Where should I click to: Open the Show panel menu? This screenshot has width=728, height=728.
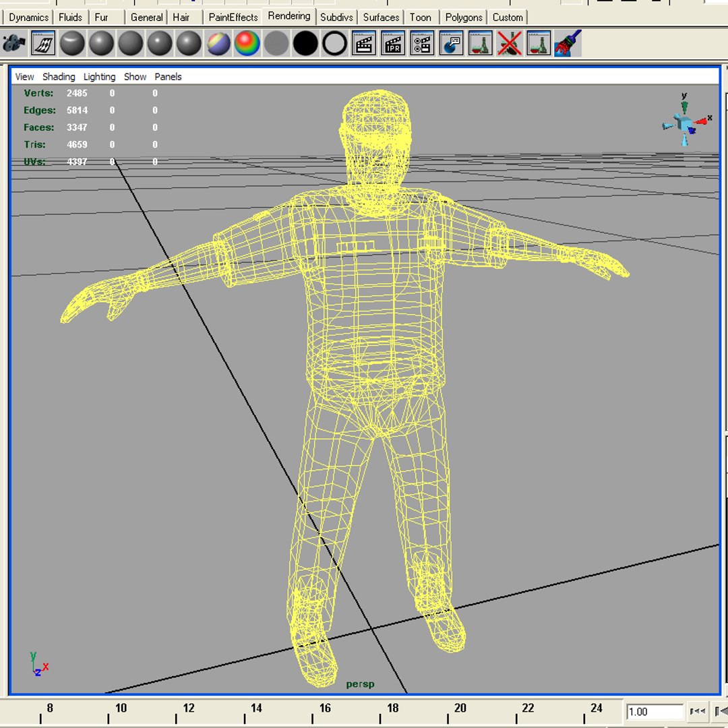[135, 77]
